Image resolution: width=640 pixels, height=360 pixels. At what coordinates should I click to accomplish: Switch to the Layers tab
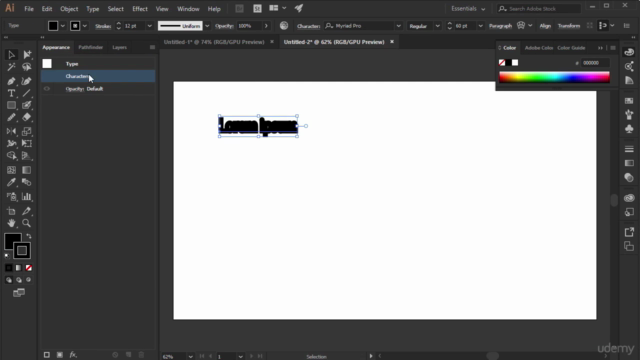coord(120,47)
